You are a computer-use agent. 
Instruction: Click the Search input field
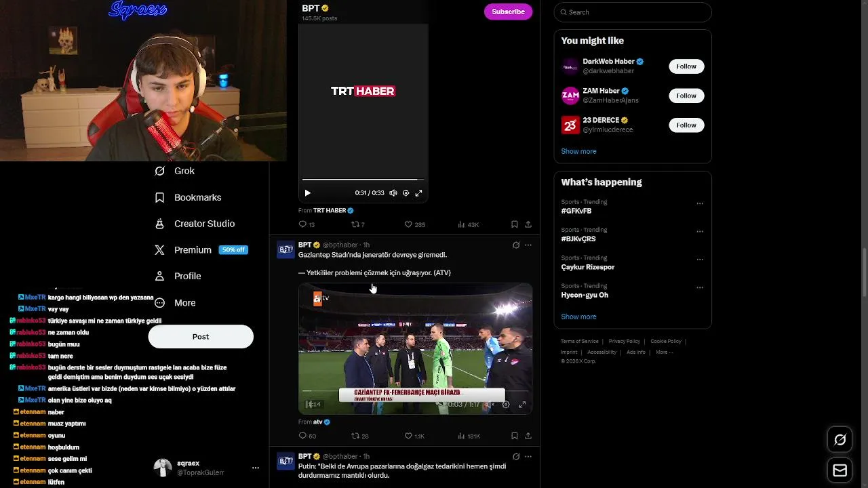click(633, 12)
